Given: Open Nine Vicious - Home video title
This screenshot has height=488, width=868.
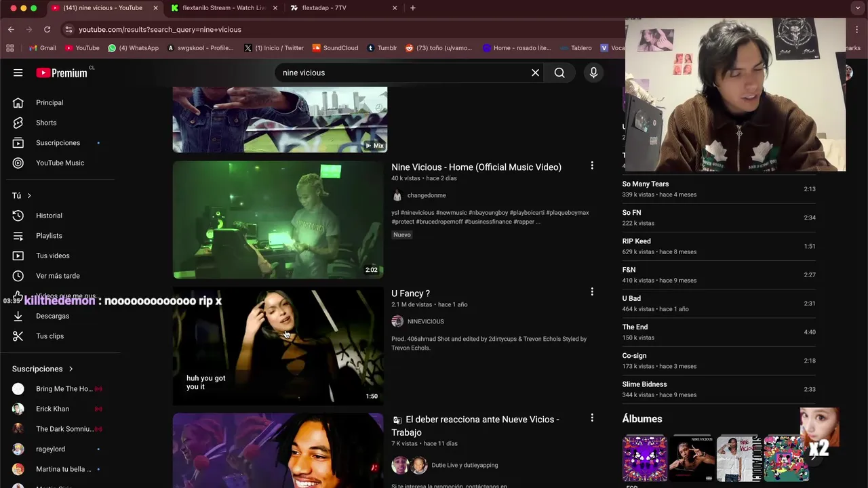Looking at the screenshot, I should (476, 167).
